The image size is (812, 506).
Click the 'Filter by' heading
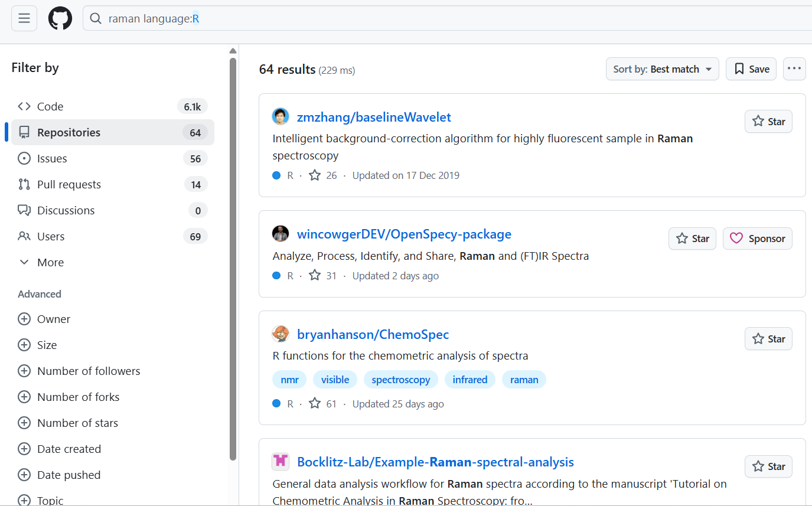click(x=35, y=67)
